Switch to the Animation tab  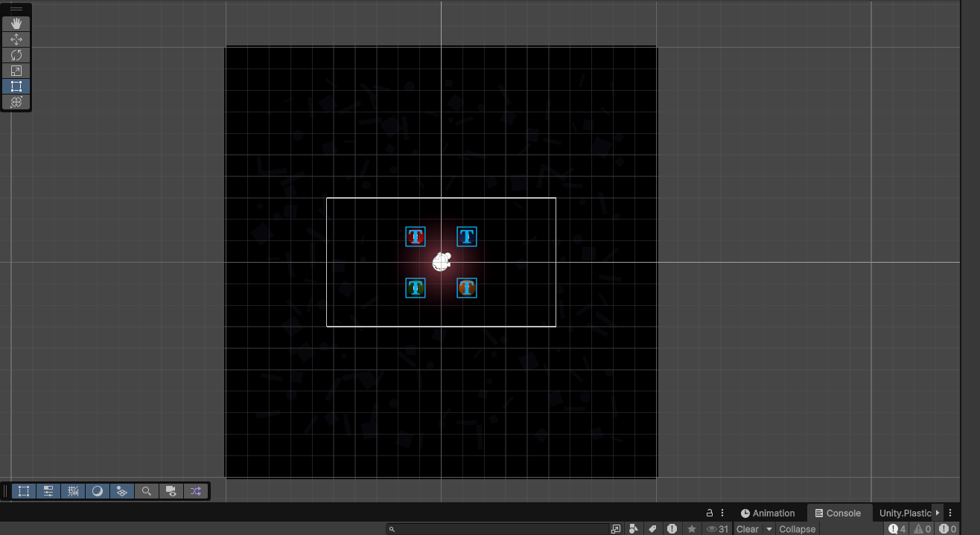[x=768, y=513]
